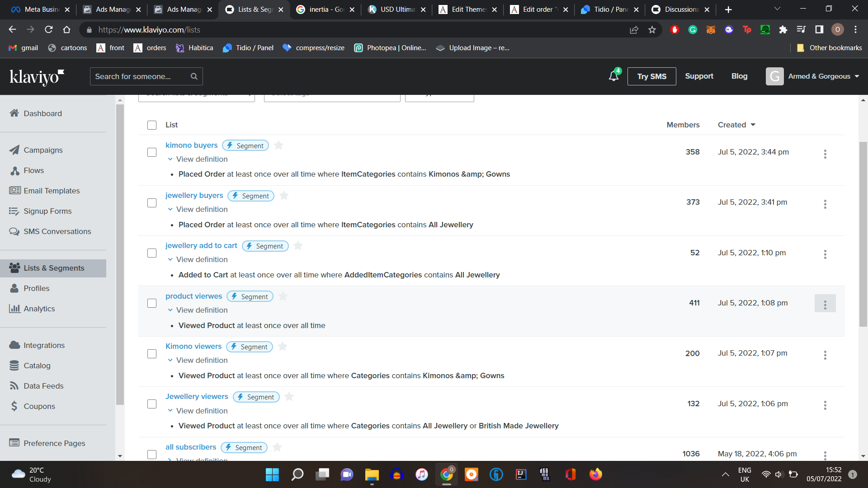Click the main page vertical scrollbar

[x=863, y=234]
